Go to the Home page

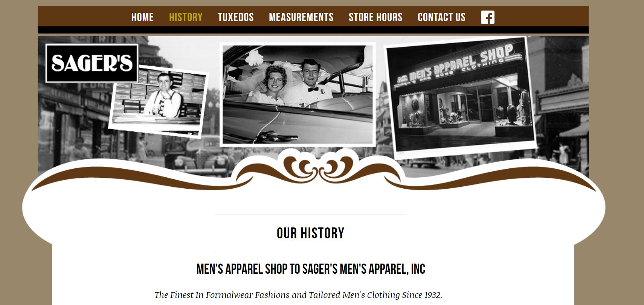(x=142, y=17)
